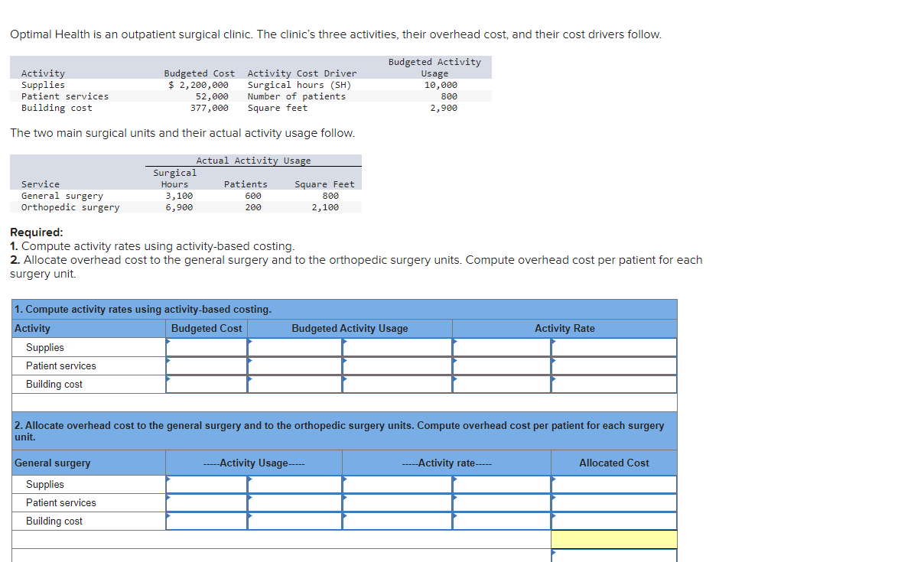Select first Budgeted Activity Usage cell in part 1 Supplies row
Screen dimensions: 924x562
(x=294, y=347)
